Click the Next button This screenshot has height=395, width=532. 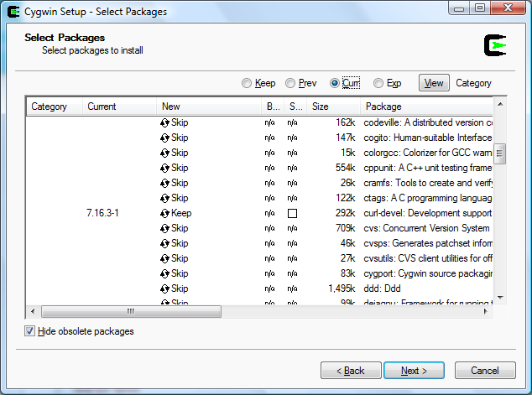point(414,371)
